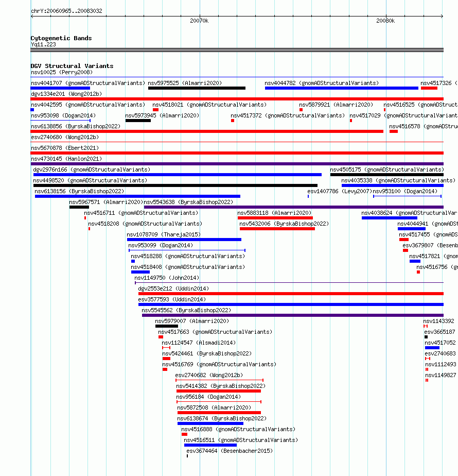Viewport: 458px width, 476px height.
Task: Click the nsv4518408 gnomAD variant label
Action: [x=188, y=267]
